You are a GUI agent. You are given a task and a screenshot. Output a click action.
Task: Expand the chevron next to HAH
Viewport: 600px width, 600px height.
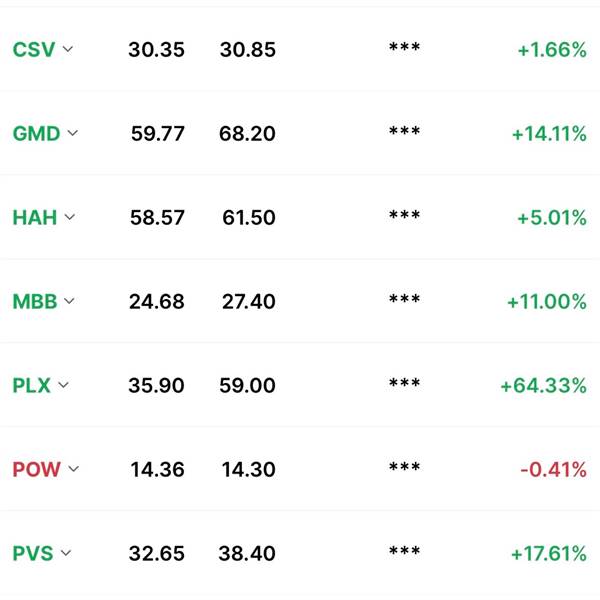pyautogui.click(x=69, y=217)
